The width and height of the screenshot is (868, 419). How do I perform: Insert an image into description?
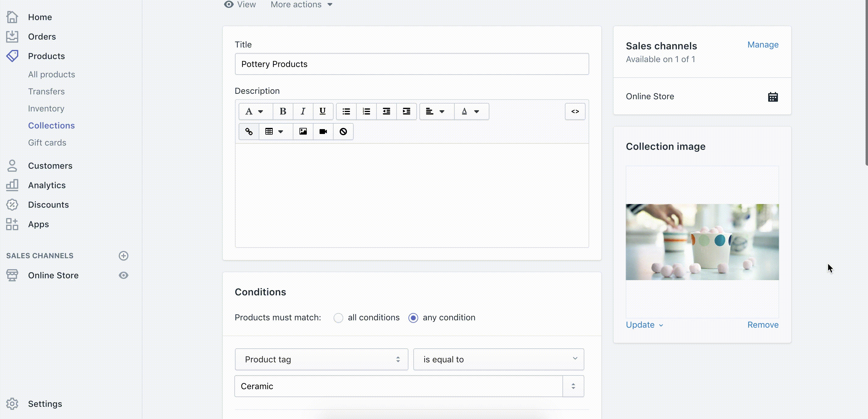pyautogui.click(x=303, y=132)
